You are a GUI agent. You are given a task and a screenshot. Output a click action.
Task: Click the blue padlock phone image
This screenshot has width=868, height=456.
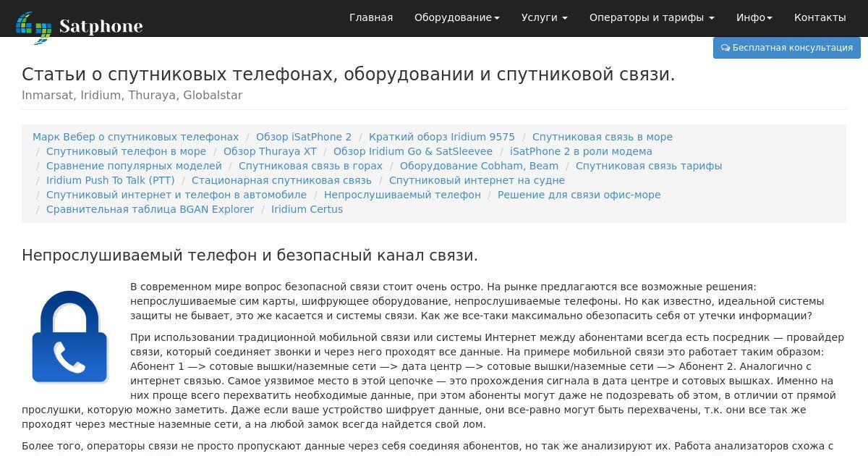point(70,337)
